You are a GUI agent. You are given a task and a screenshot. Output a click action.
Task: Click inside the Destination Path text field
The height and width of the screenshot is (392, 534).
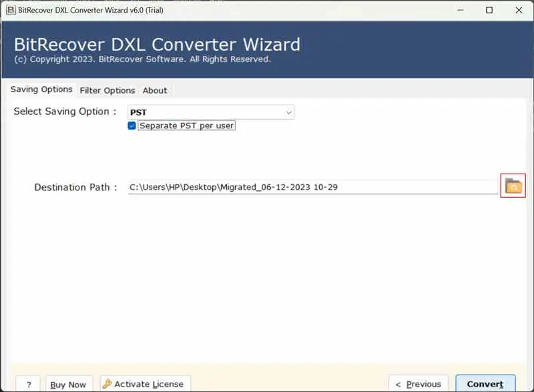click(x=312, y=188)
